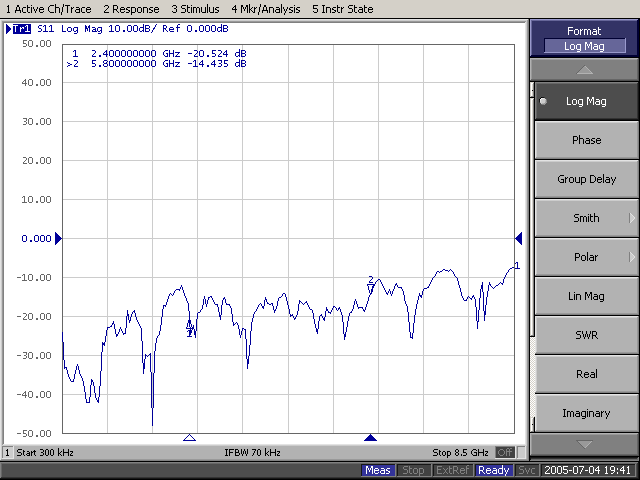Expand the Smith chart submenu
Viewport: 640px width, 480px height.
[x=587, y=218]
